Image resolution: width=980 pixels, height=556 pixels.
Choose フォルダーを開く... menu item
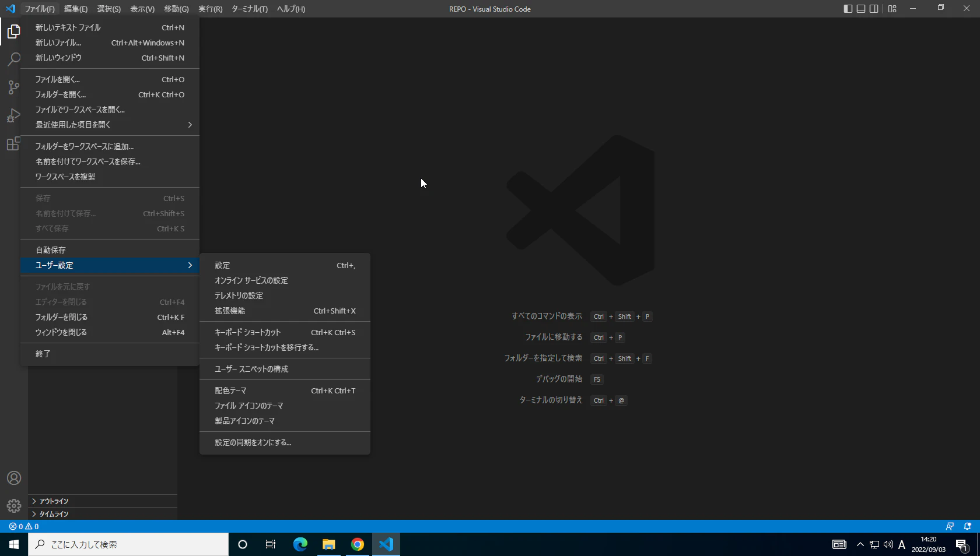click(110, 94)
